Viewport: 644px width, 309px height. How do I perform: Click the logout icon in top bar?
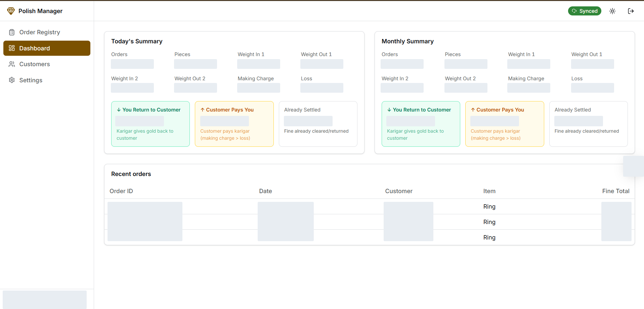[x=631, y=11]
